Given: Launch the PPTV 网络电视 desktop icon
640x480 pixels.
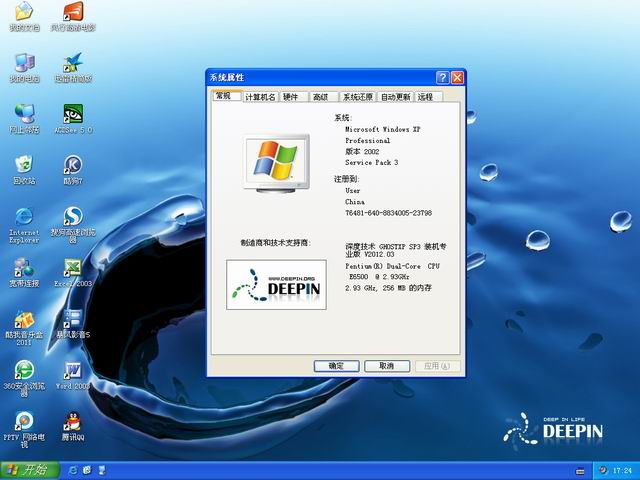Looking at the screenshot, I should [x=23, y=422].
